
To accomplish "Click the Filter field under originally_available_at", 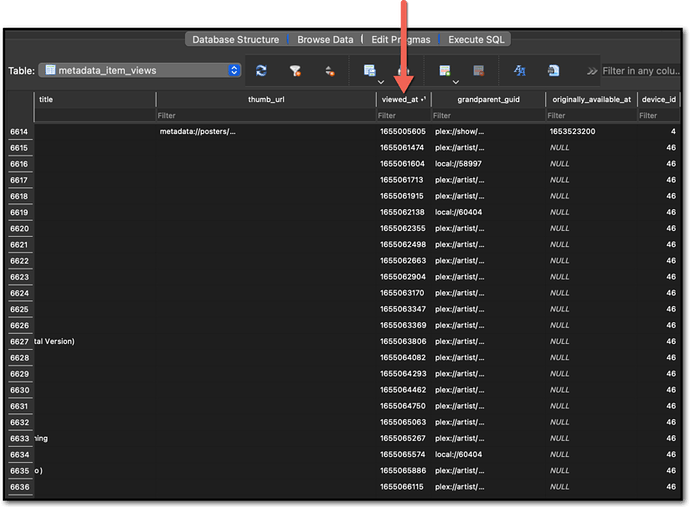I will [x=591, y=115].
